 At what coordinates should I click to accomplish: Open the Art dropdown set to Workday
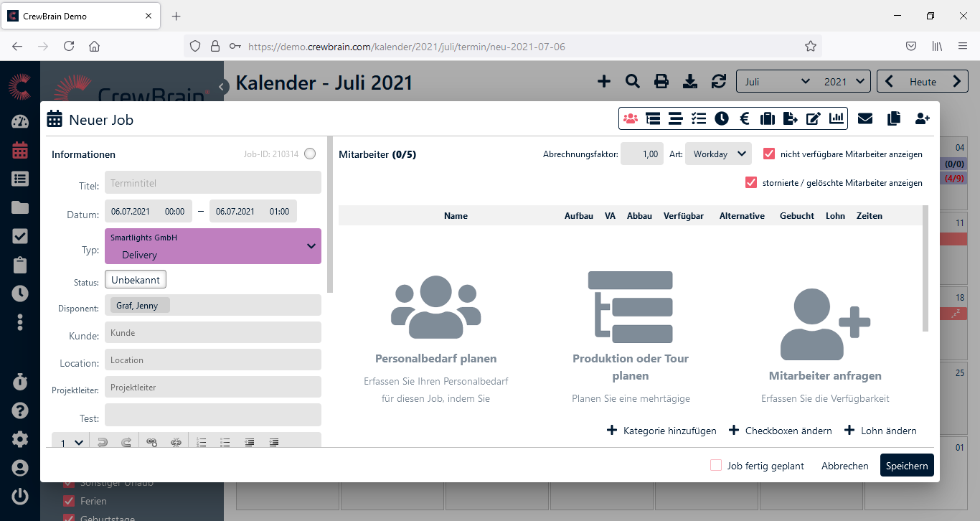(x=718, y=154)
